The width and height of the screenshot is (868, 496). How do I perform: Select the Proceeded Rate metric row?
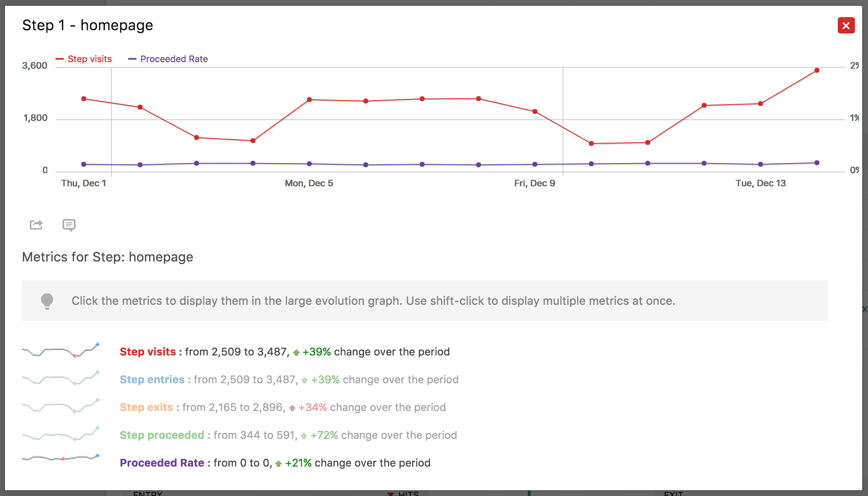click(162, 463)
